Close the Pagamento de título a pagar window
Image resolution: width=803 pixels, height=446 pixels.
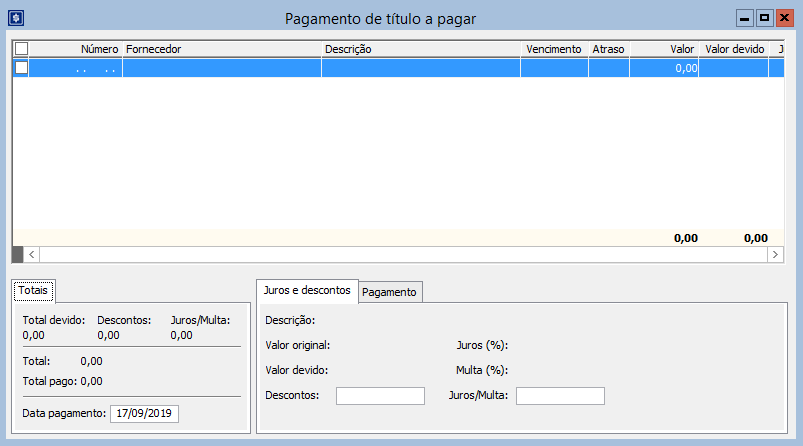click(x=784, y=18)
